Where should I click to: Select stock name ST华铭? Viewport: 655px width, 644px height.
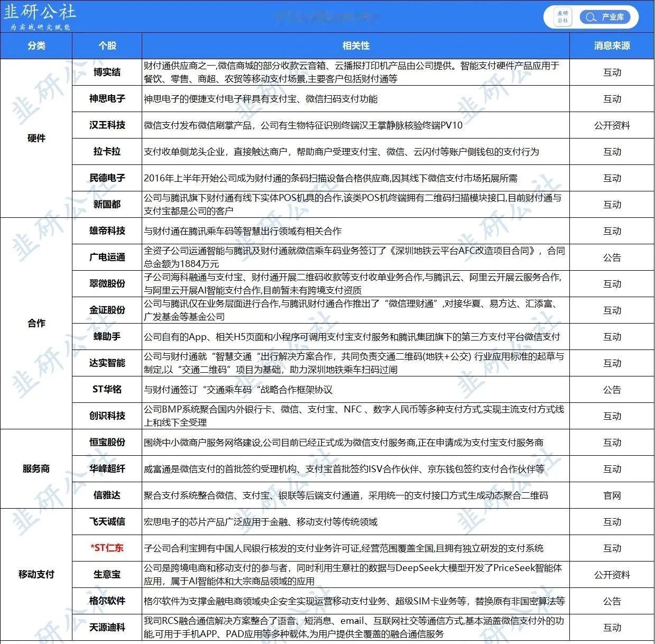[x=107, y=389]
